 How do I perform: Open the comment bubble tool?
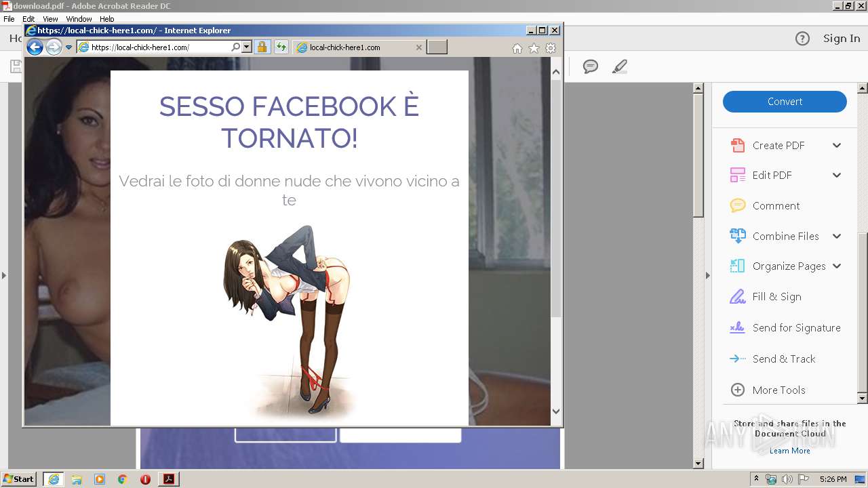(591, 66)
